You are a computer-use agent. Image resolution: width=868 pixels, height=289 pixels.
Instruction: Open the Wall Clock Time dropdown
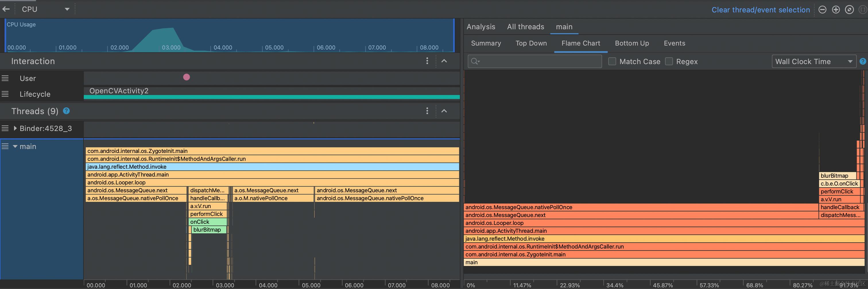pos(814,61)
